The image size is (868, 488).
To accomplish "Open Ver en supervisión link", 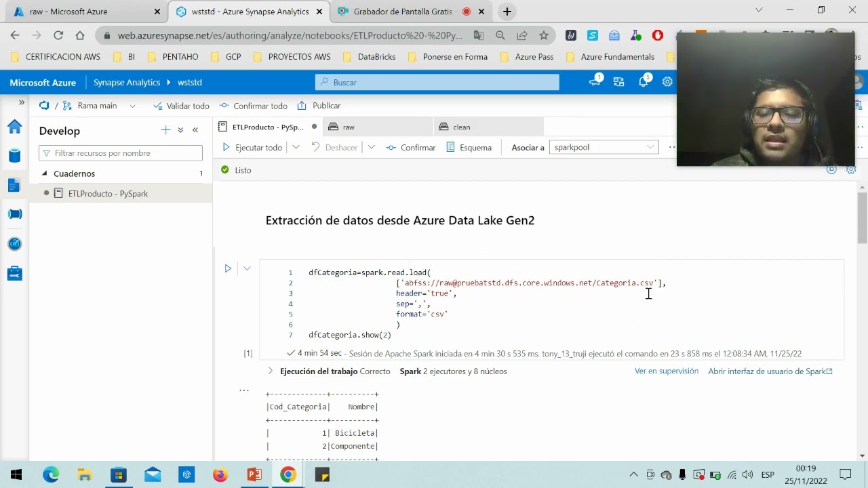I will tap(667, 371).
